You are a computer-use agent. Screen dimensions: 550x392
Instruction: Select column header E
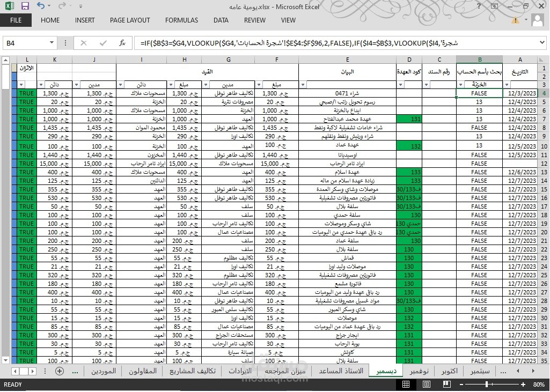pyautogui.click(x=347, y=60)
